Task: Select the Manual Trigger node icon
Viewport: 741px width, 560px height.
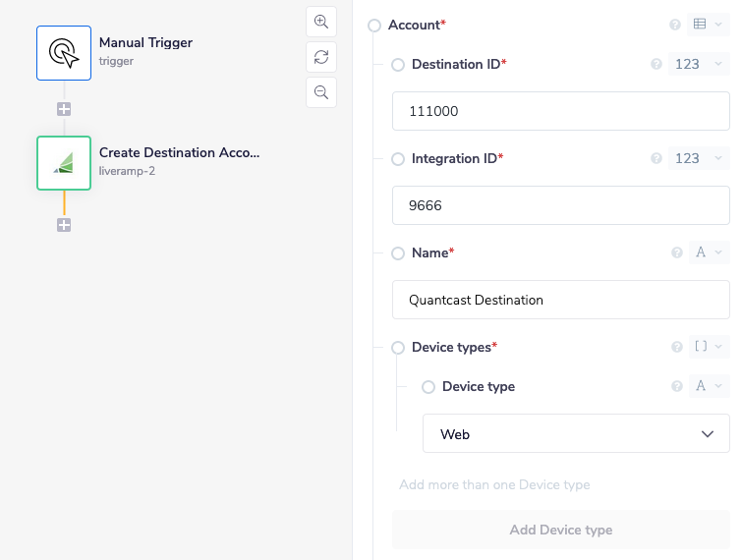Action: pyautogui.click(x=64, y=53)
